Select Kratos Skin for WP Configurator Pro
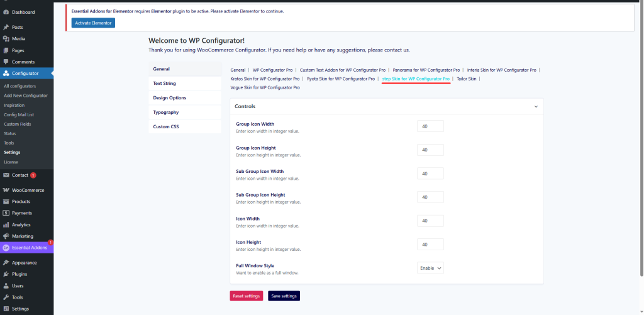The height and width of the screenshot is (315, 644). (x=265, y=79)
